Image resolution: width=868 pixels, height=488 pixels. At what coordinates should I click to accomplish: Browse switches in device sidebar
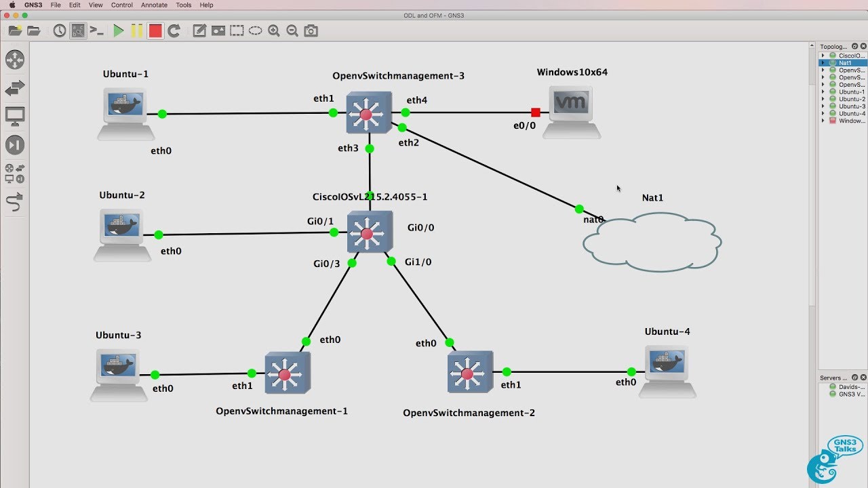tap(15, 88)
